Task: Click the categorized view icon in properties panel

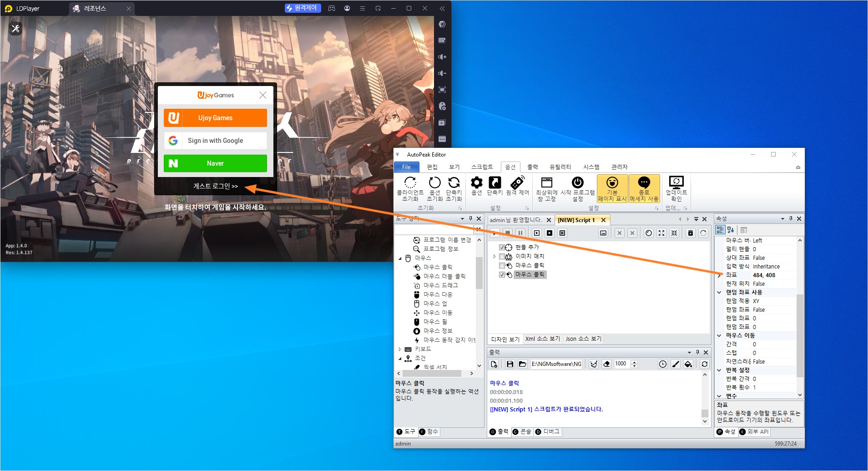Action: (x=720, y=230)
